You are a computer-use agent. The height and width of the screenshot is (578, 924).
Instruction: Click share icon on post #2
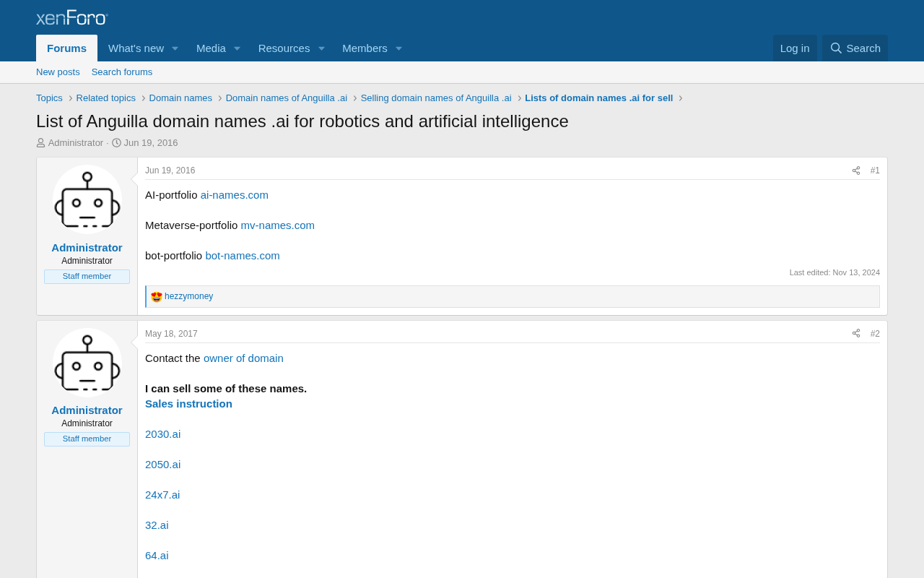click(x=856, y=334)
